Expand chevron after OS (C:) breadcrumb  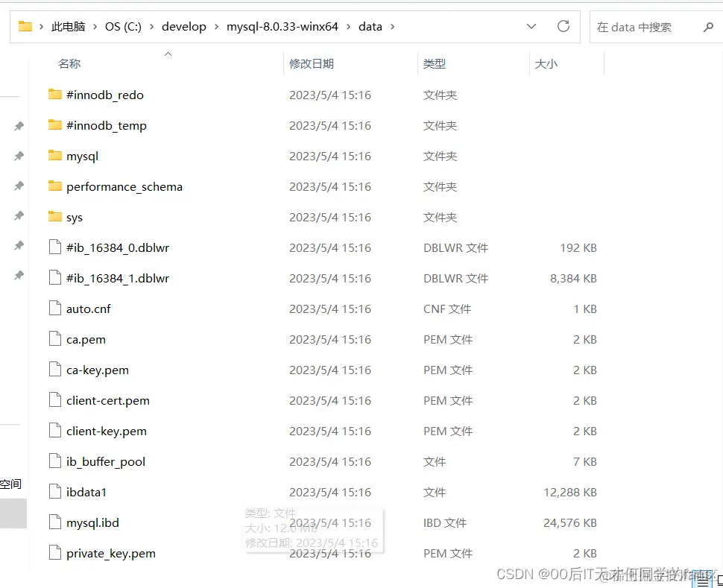coord(151,27)
